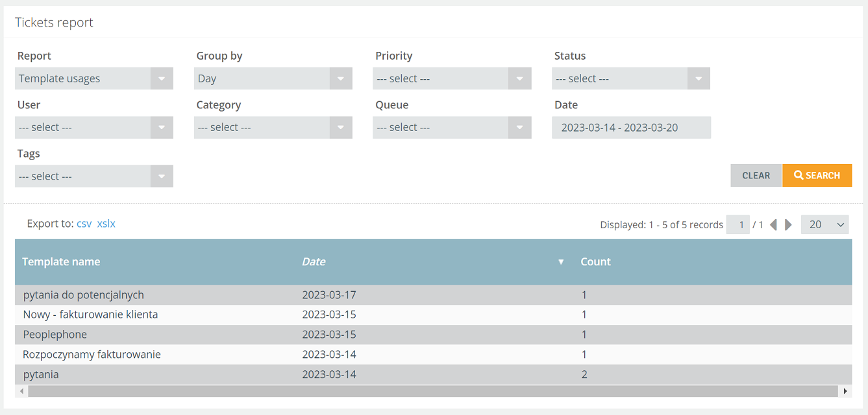Click the CLEAR button
The width and height of the screenshot is (868, 415).
click(x=756, y=175)
